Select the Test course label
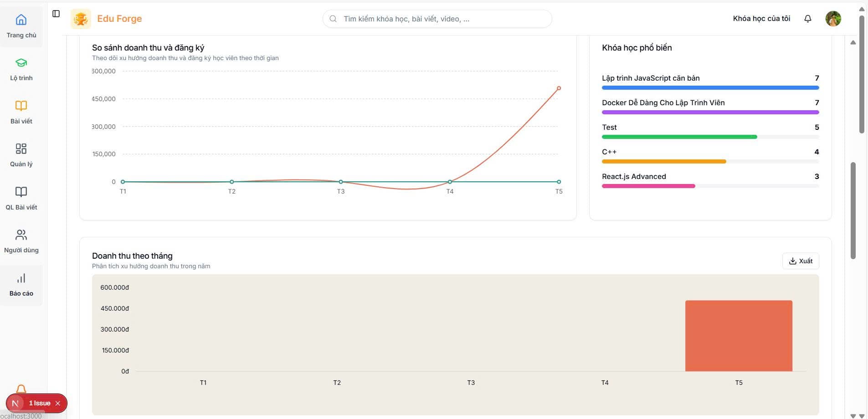This screenshot has width=868, height=419. (x=609, y=127)
